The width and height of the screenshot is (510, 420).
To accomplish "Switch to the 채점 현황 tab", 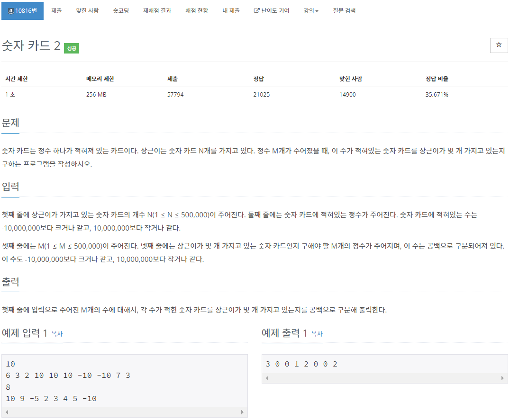I will pyautogui.click(x=197, y=11).
